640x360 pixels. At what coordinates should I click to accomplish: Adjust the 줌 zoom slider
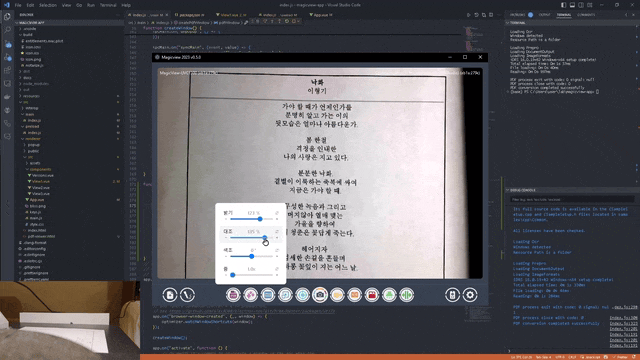tap(251, 275)
